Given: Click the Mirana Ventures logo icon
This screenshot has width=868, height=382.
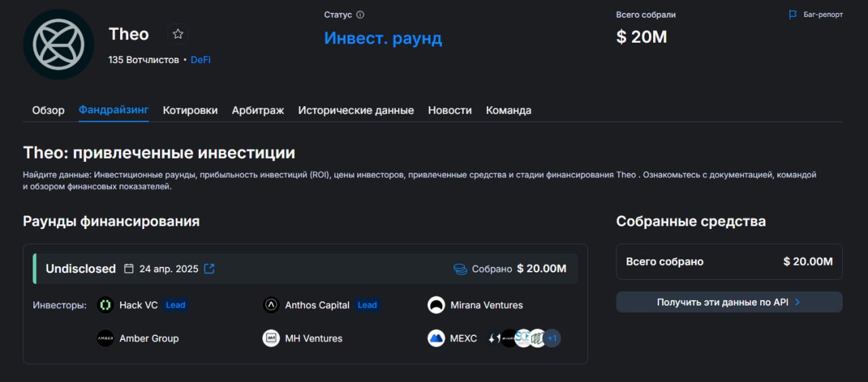Looking at the screenshot, I should click(436, 305).
